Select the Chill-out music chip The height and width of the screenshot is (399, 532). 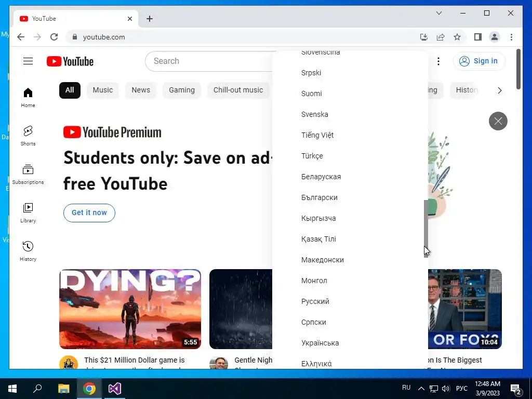click(x=238, y=90)
